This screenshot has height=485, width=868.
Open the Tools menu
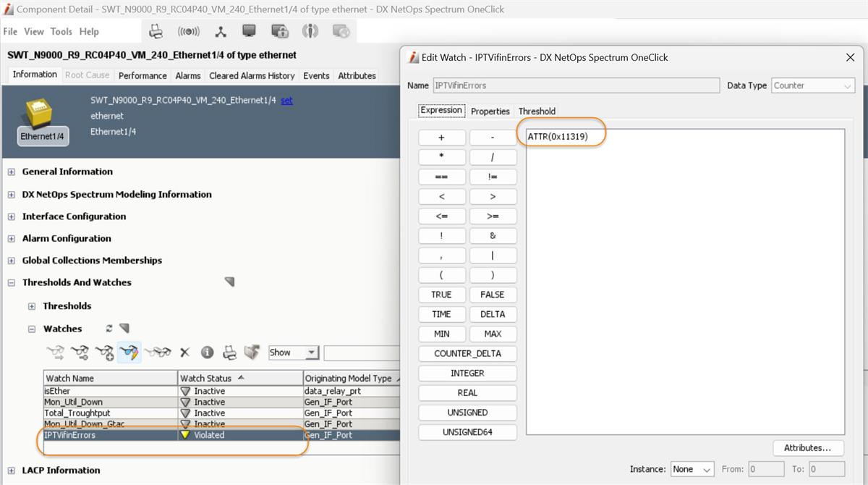pyautogui.click(x=61, y=31)
